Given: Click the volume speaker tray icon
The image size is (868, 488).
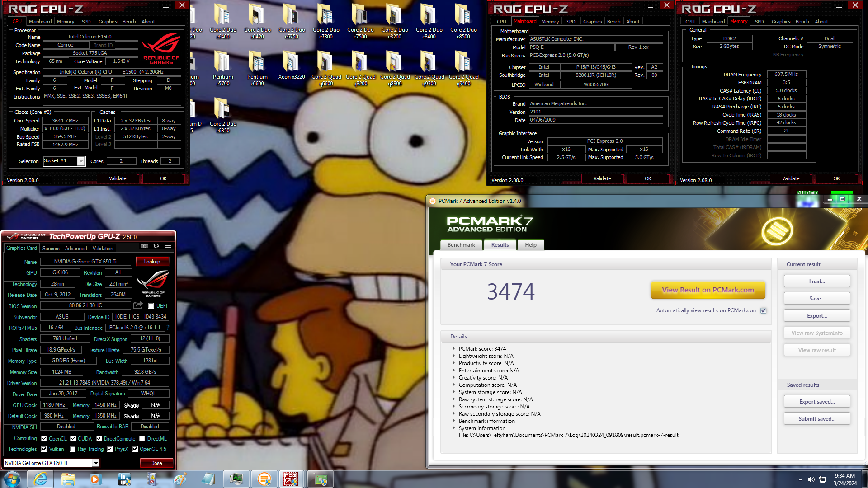Looking at the screenshot, I should (811, 479).
